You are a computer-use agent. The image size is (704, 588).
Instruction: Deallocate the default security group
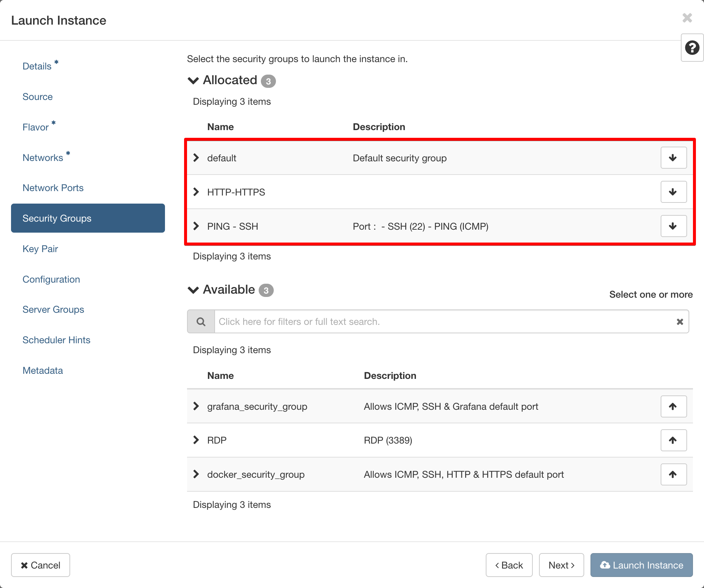(x=673, y=158)
